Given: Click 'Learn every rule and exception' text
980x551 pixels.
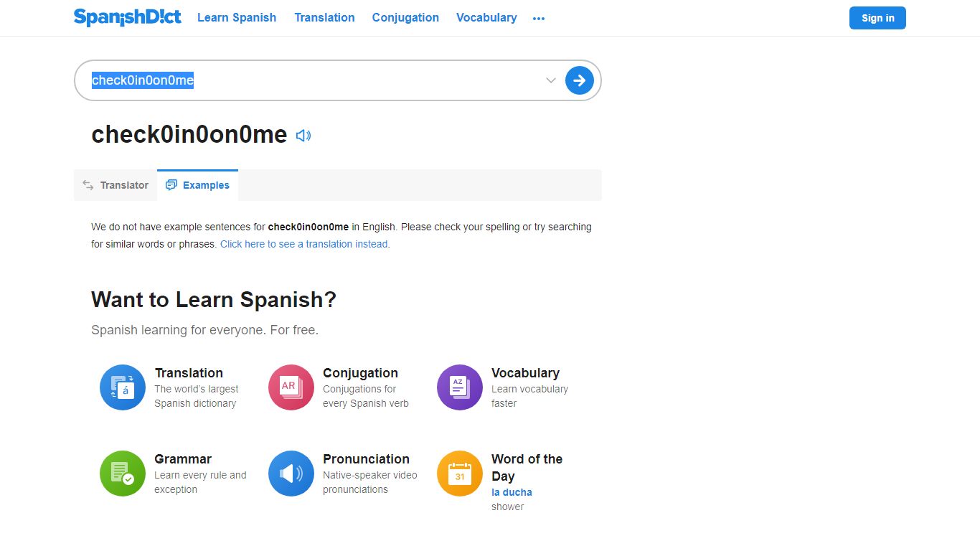Looking at the screenshot, I should pyautogui.click(x=200, y=482).
